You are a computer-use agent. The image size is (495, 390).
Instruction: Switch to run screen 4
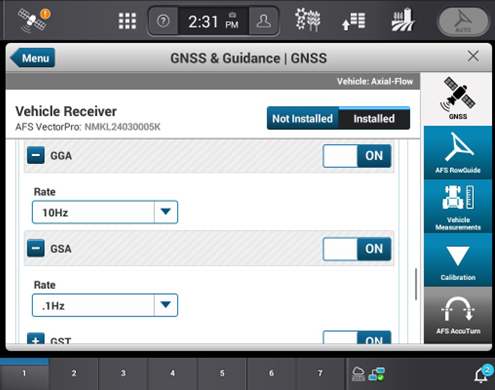(172, 374)
